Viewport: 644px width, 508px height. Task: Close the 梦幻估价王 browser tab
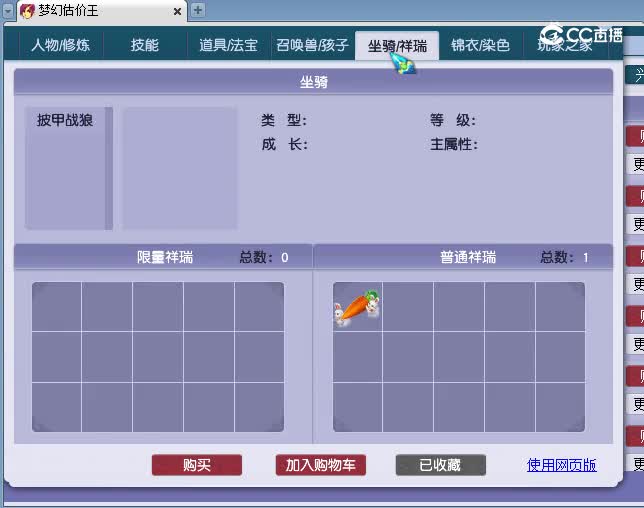click(177, 11)
